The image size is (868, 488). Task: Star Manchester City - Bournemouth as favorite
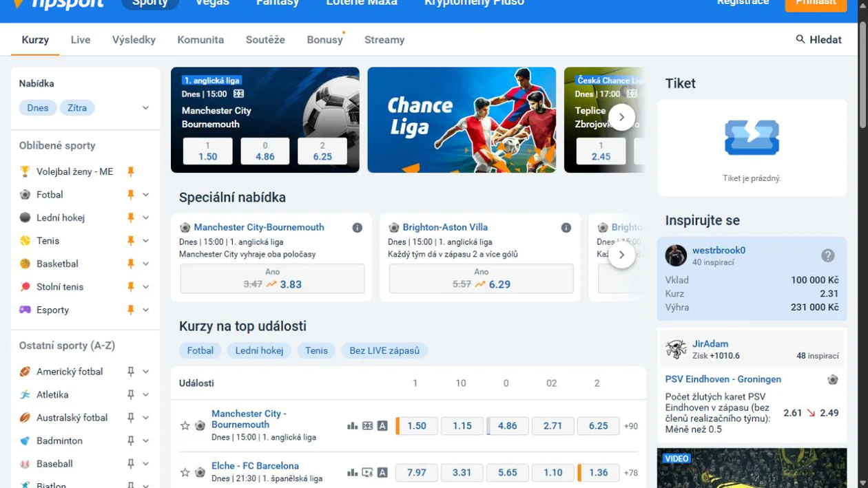(x=185, y=426)
